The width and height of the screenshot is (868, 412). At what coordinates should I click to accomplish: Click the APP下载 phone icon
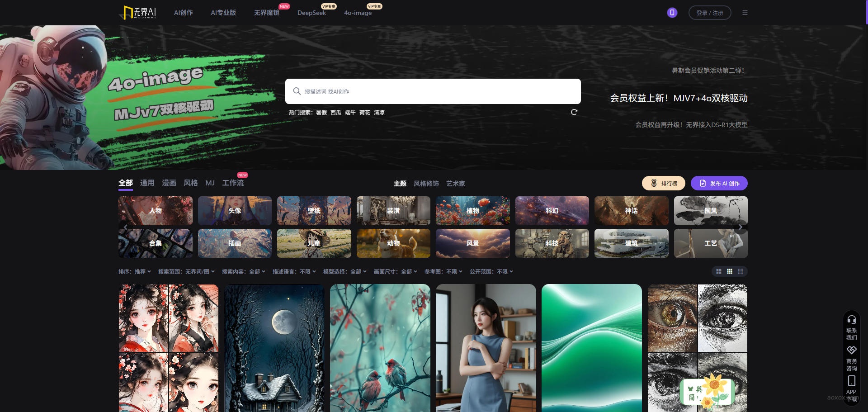(x=851, y=381)
